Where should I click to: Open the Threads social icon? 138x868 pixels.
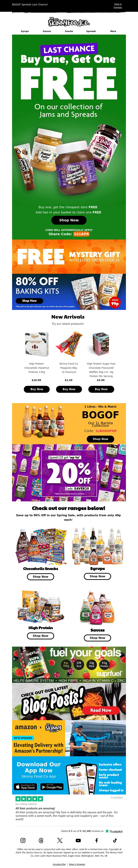(41, 840)
